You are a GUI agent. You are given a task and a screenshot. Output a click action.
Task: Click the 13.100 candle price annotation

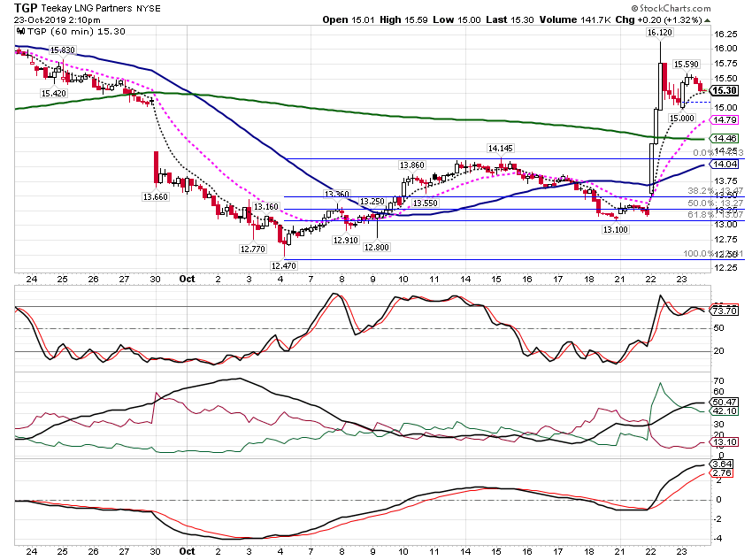click(616, 230)
